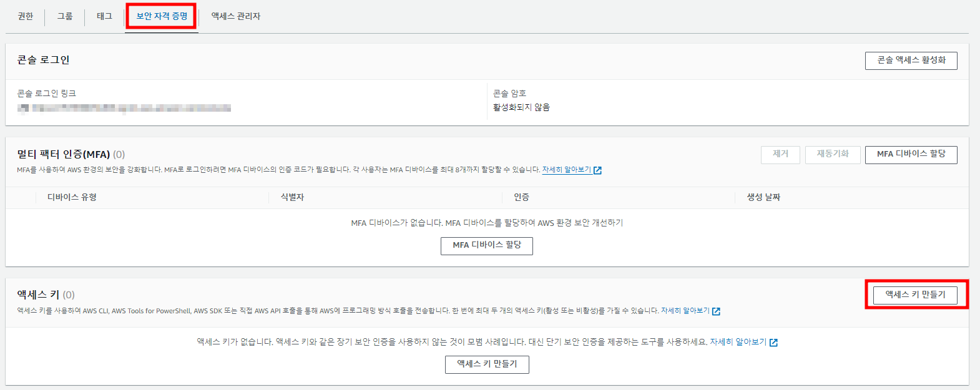The height and width of the screenshot is (390, 980).
Task: Click the copy icon beside the console sign-in link
Action: (x=23, y=109)
